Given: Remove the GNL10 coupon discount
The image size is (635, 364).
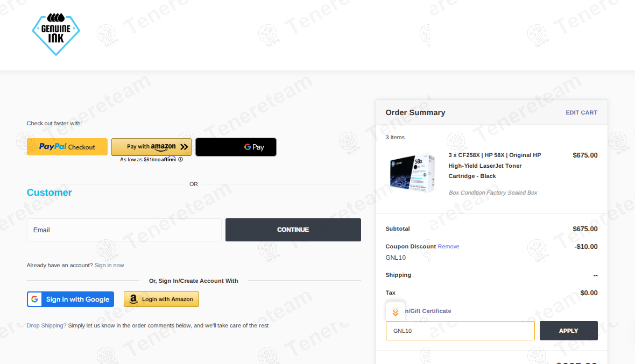Looking at the screenshot, I should [448, 246].
